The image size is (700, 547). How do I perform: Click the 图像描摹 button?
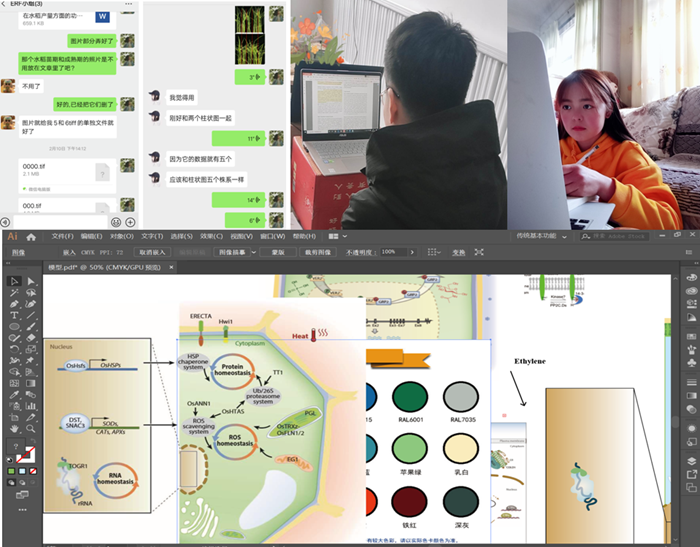tap(232, 252)
